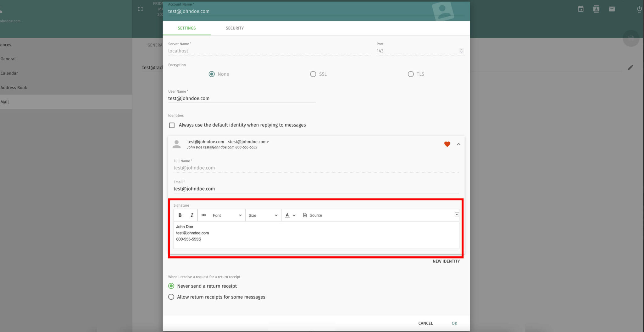Open the Mail module envelope icon

click(612, 9)
